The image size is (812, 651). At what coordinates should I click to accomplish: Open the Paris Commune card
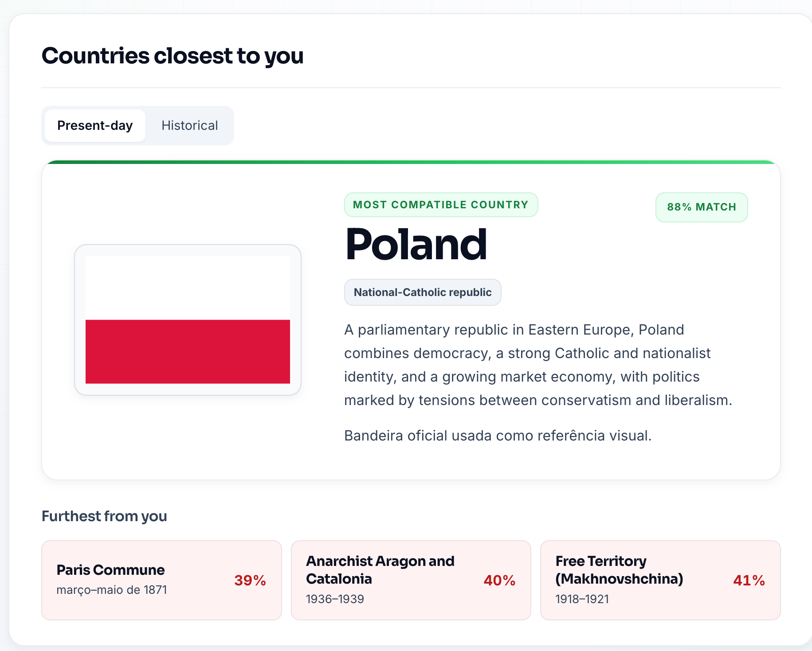click(x=161, y=580)
